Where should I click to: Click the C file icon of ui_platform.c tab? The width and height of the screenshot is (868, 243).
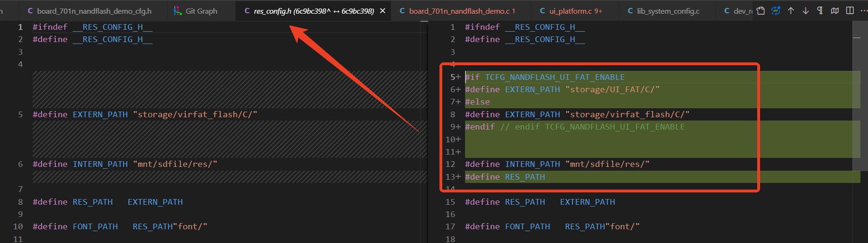point(542,10)
